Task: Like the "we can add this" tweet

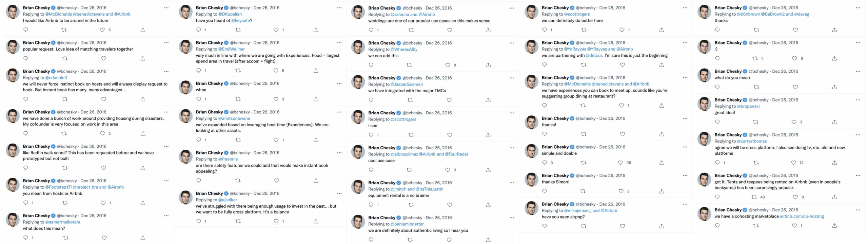Action: pos(448,65)
